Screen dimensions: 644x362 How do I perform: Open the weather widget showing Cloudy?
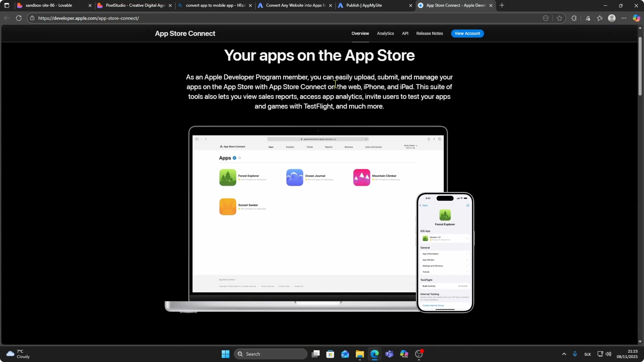coord(18,354)
